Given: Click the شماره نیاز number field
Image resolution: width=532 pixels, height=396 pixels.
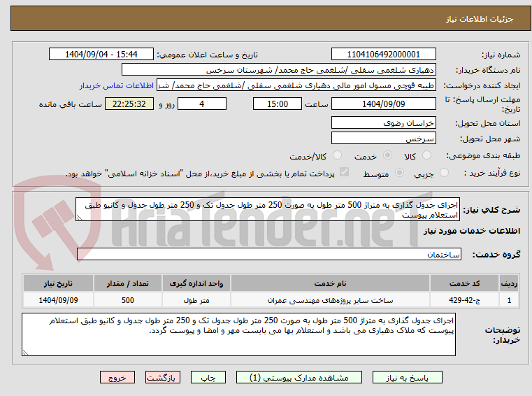Looking at the screenshot, I should coord(383,54).
